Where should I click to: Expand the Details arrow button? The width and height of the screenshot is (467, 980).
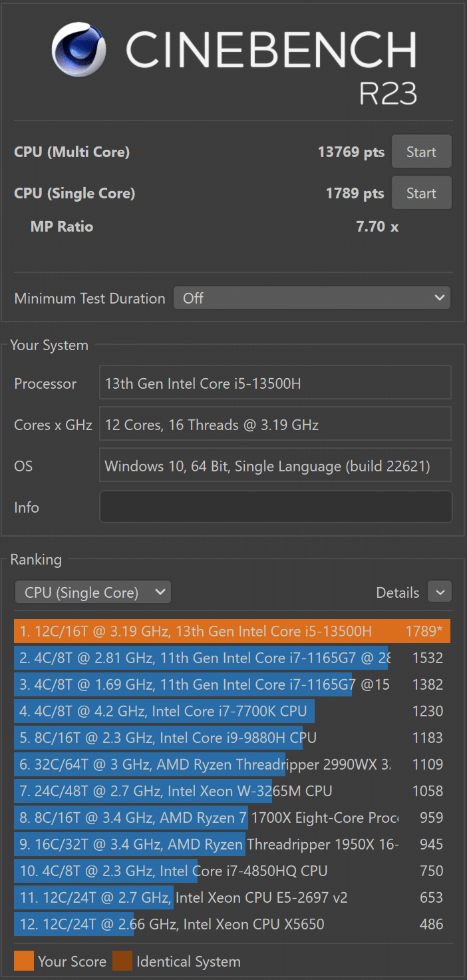pos(439,592)
